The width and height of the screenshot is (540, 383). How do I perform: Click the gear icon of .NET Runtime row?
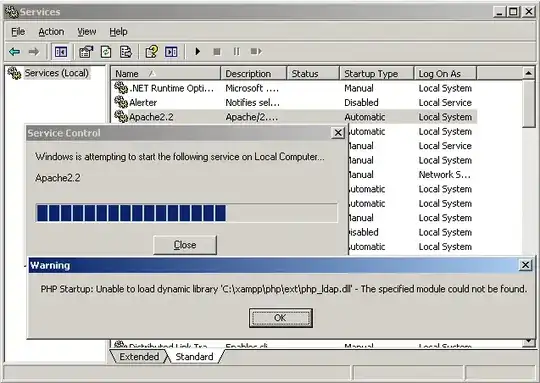click(121, 88)
